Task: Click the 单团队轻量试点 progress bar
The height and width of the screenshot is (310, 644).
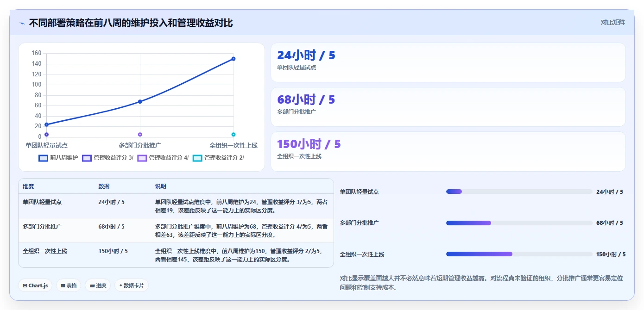Action: (519, 192)
